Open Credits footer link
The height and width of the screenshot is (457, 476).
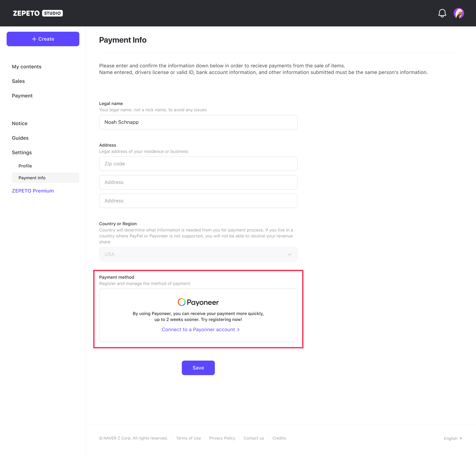tap(279, 438)
